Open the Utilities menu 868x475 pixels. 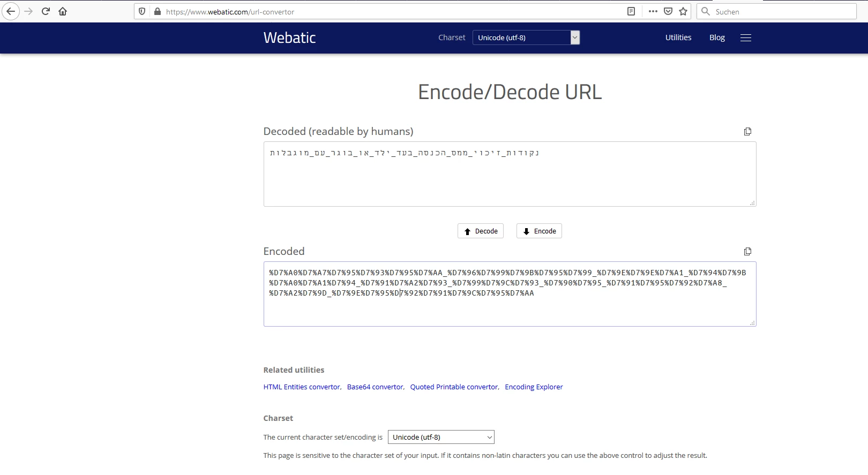678,37
